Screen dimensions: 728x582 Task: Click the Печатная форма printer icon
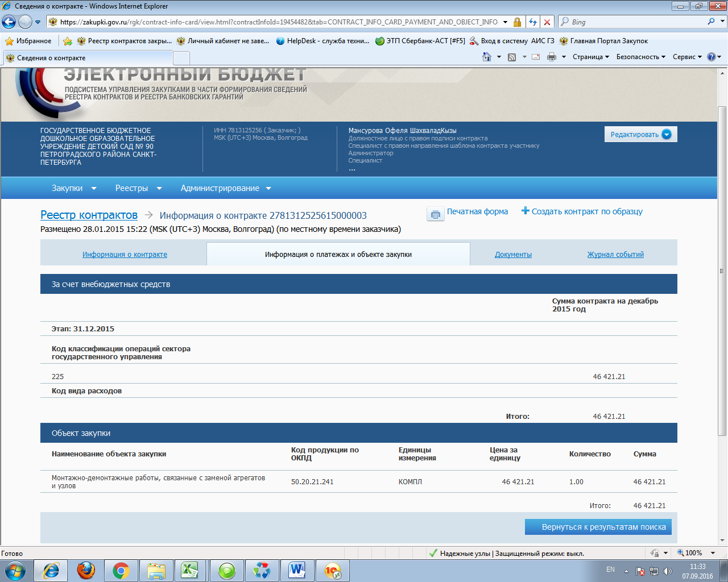(435, 214)
